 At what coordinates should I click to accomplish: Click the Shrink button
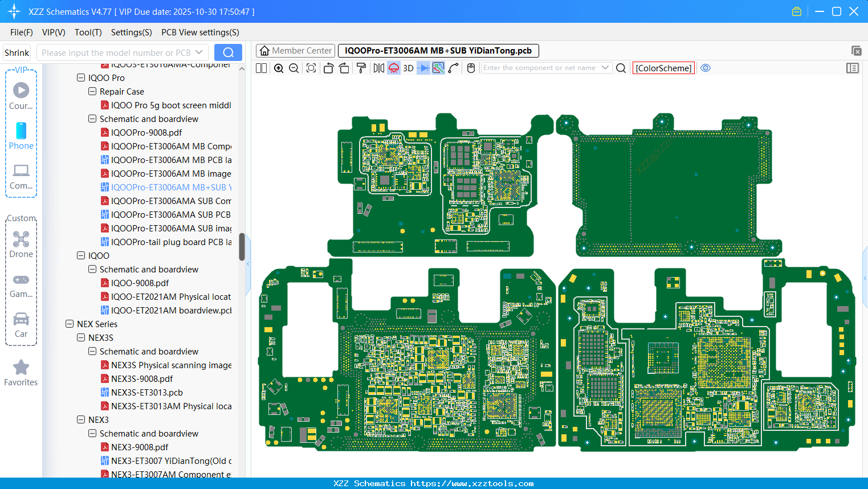coord(17,52)
